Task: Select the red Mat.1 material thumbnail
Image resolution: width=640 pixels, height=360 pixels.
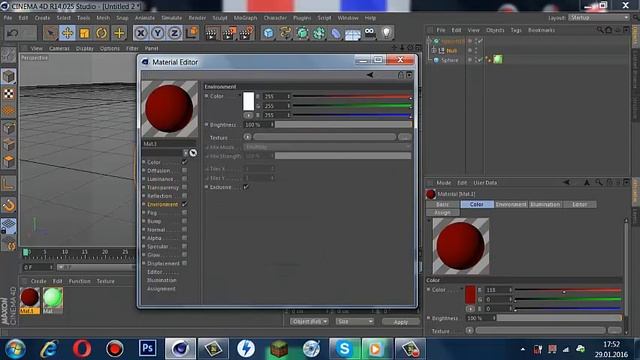Action: pos(30,298)
